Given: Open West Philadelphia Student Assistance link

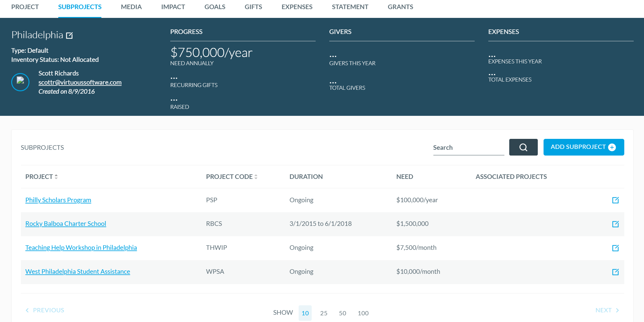Looking at the screenshot, I should [x=78, y=272].
